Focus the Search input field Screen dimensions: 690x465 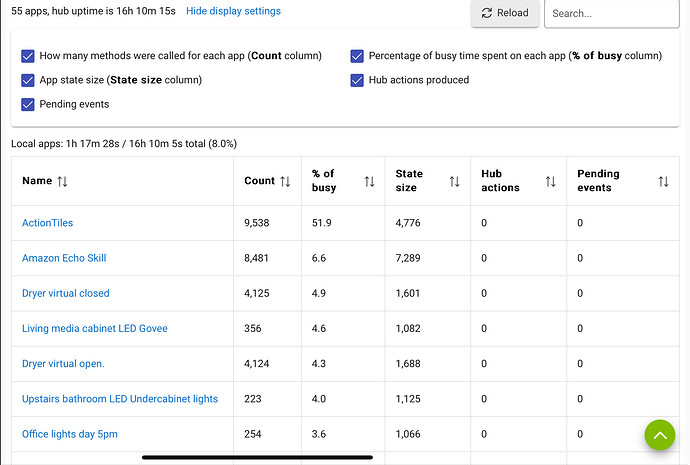click(612, 14)
